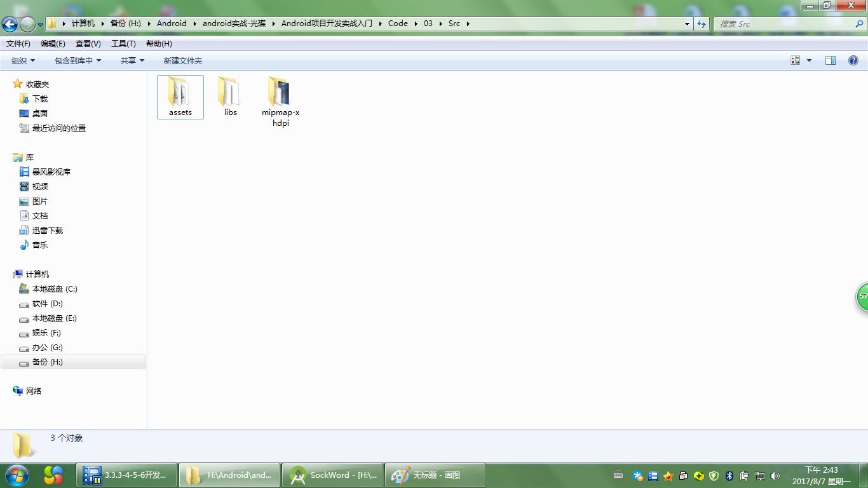
Task: Select 收藏夹 in the navigation pane
Action: tap(37, 85)
